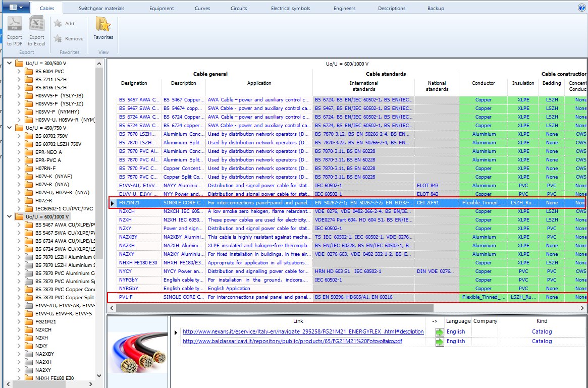Open the baldassaricavi.it FG21M21 PDF link
This screenshot has height=388, width=588.
point(292,342)
